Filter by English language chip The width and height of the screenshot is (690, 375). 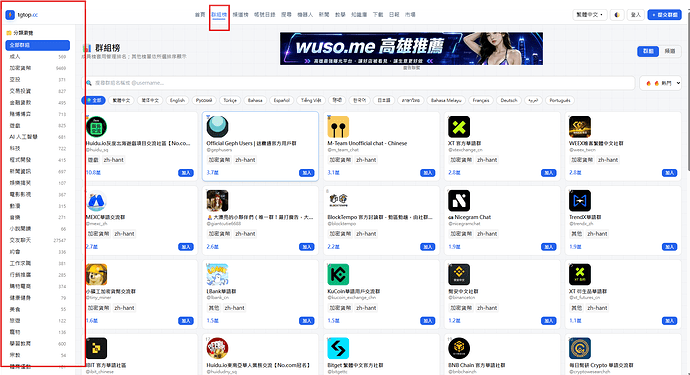(x=177, y=100)
